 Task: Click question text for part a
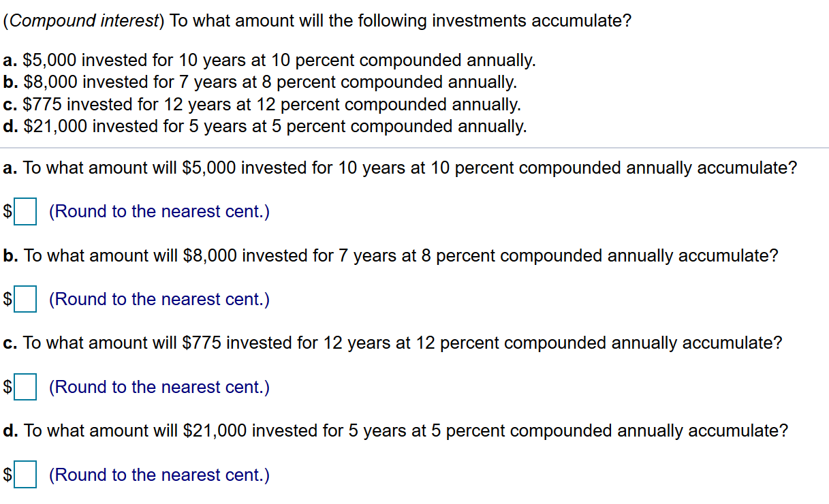point(402,168)
